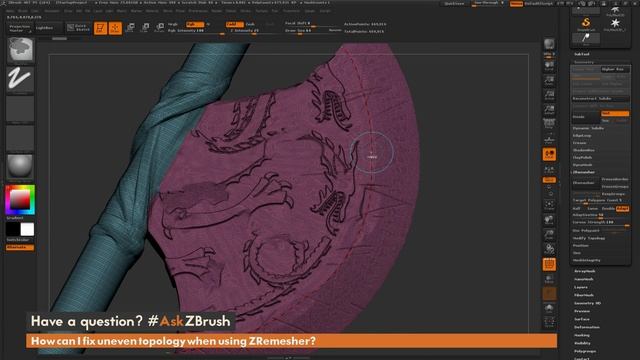Activate Draw mode button

(115, 28)
